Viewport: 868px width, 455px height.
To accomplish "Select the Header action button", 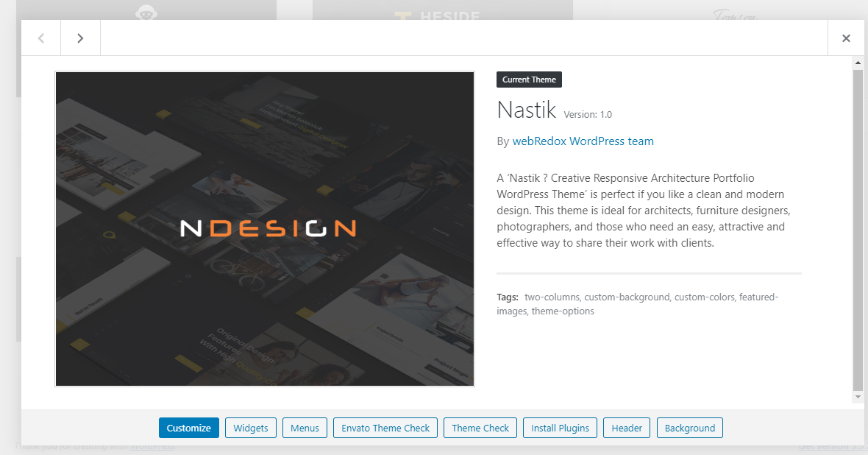I will coord(627,428).
